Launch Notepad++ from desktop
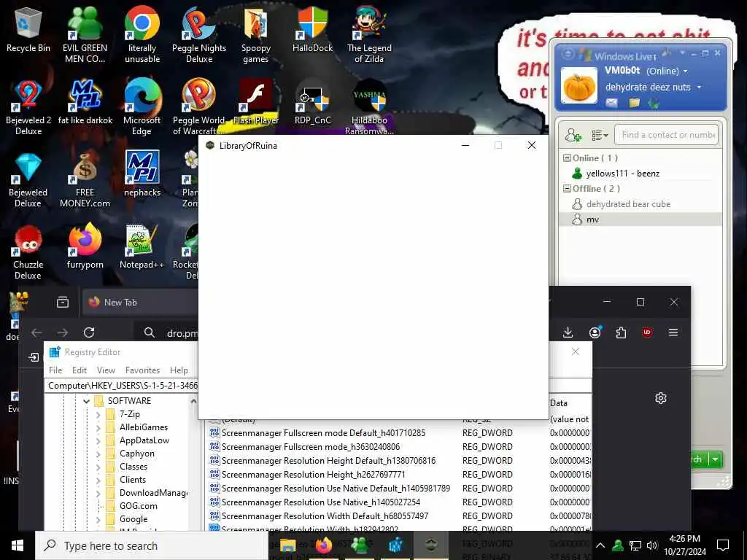747x560 pixels. click(142, 246)
